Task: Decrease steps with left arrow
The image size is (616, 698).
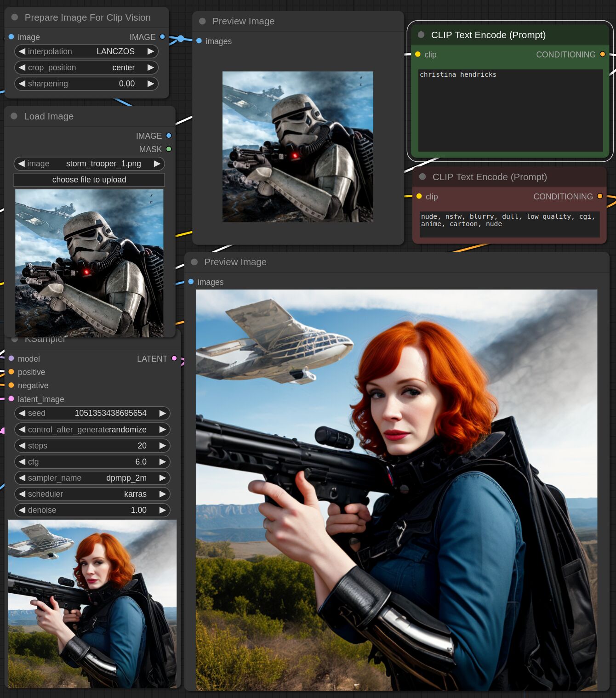Action: pos(22,446)
